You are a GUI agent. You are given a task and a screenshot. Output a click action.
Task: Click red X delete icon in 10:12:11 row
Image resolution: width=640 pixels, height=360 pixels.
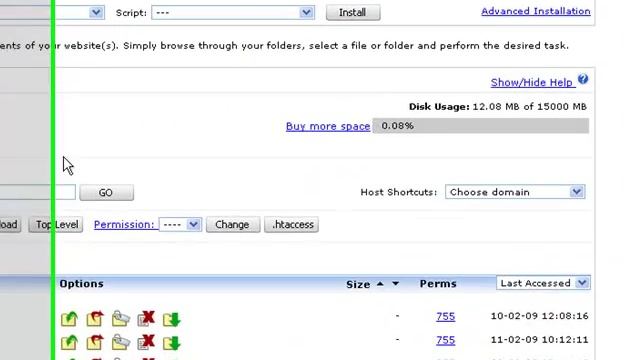click(x=146, y=342)
